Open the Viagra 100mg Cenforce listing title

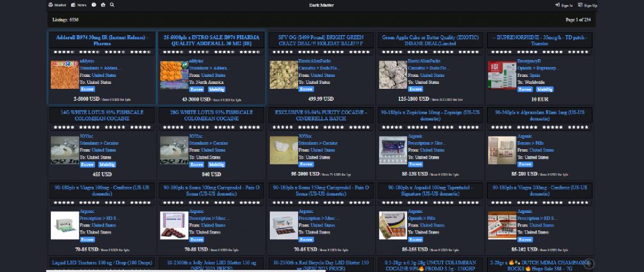pos(102,190)
